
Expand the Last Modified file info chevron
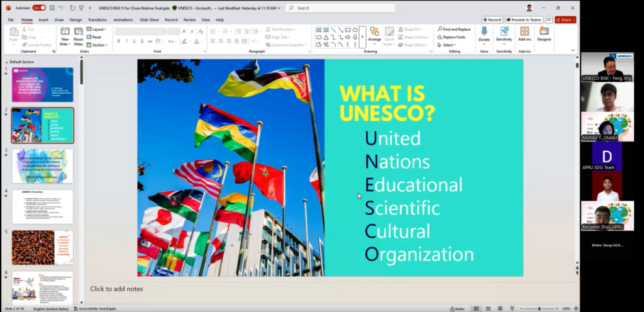coord(279,8)
